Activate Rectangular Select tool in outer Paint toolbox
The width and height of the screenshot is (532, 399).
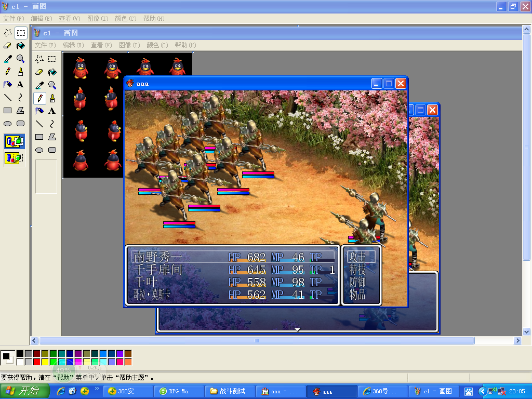(21, 33)
